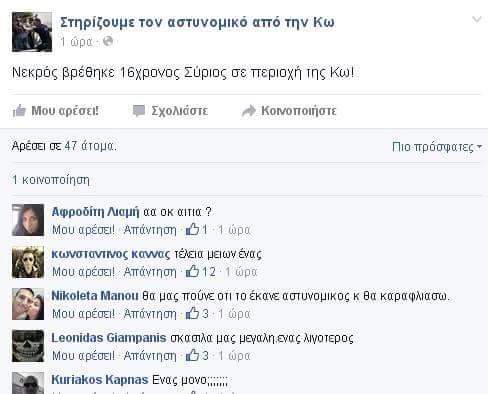Click the globe privacy icon next to 1 ώρα
This screenshot has height=394, width=488.
[x=108, y=41]
